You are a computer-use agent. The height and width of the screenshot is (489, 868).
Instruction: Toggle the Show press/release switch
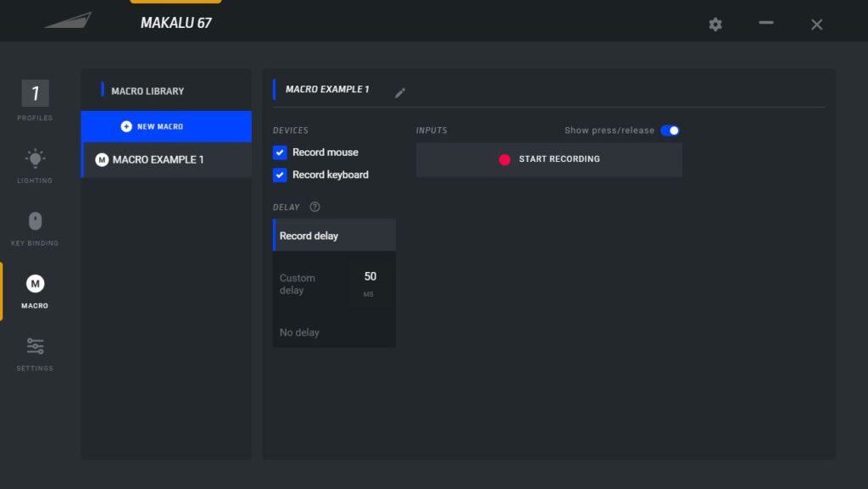[670, 131]
